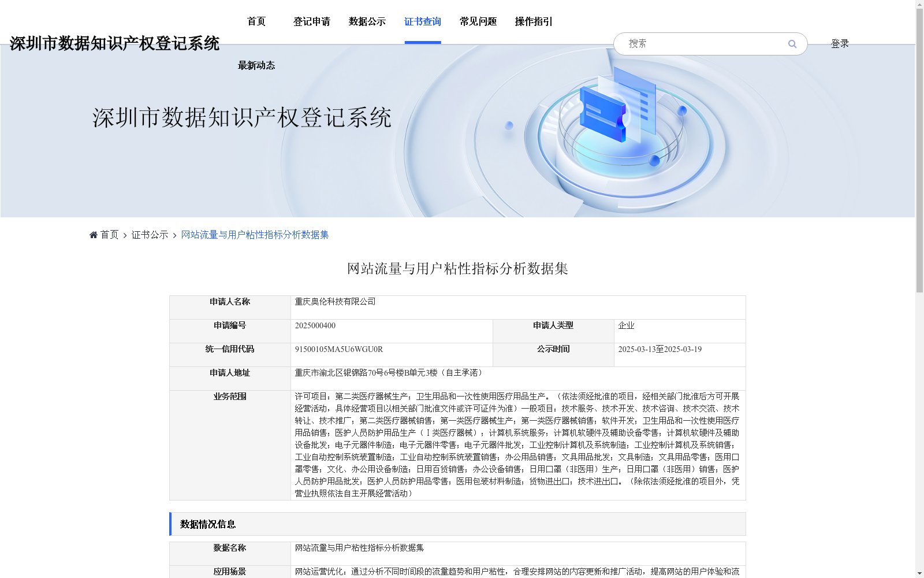Click the 申请人类型 label cell
This screenshot has height=578, width=924.
coord(553,331)
